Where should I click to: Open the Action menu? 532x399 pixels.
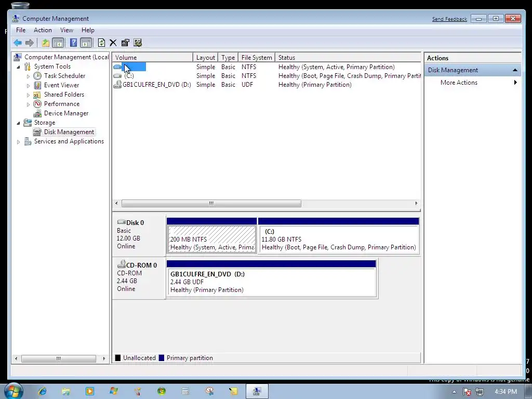pyautogui.click(x=43, y=30)
